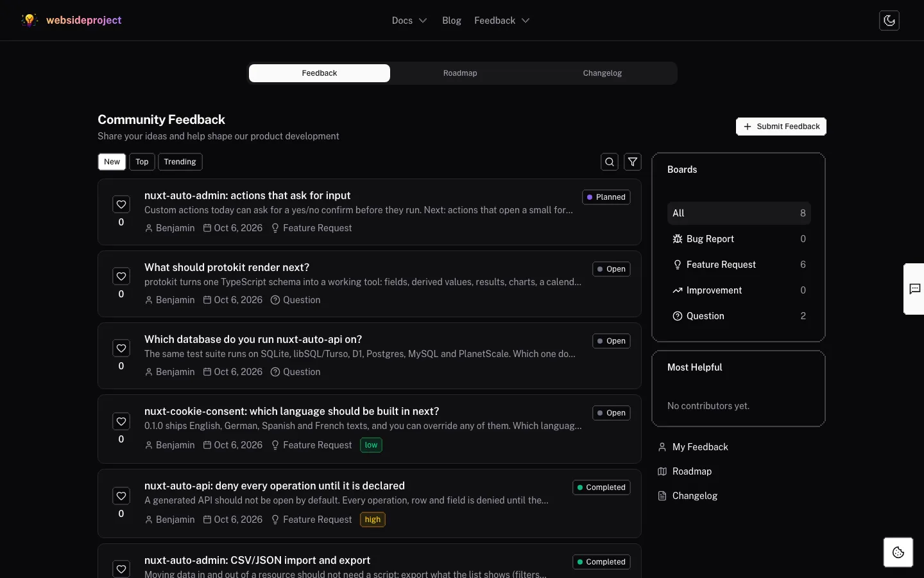Filter by the Bug Report board
Image resolution: width=924 pixels, height=578 pixels.
[739, 239]
